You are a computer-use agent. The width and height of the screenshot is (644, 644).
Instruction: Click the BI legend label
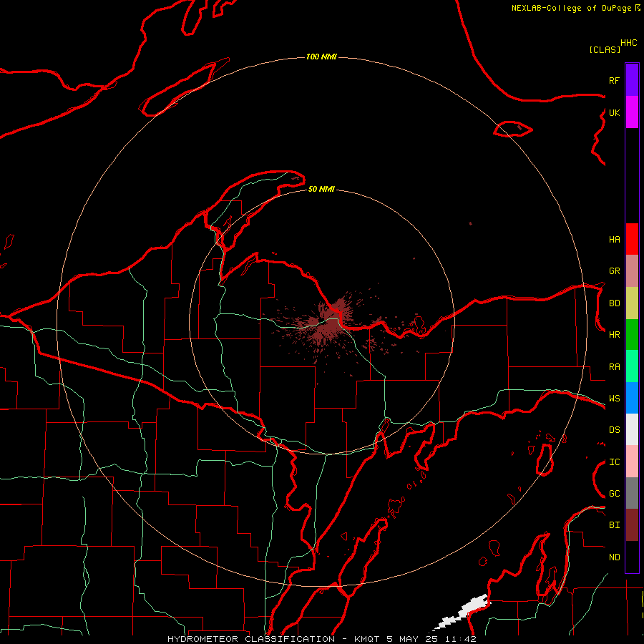[x=614, y=525]
